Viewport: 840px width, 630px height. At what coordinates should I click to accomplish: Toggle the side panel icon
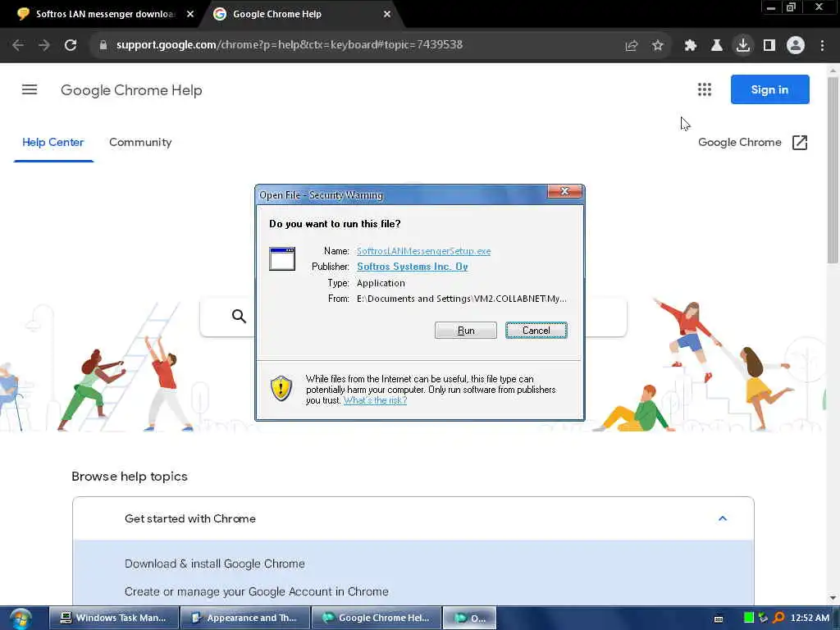769,46
